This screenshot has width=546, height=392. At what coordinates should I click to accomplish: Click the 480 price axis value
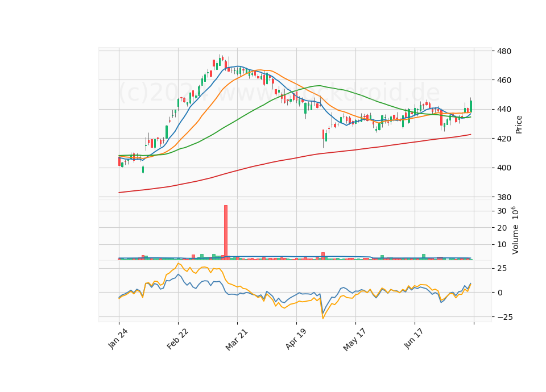pos(504,51)
